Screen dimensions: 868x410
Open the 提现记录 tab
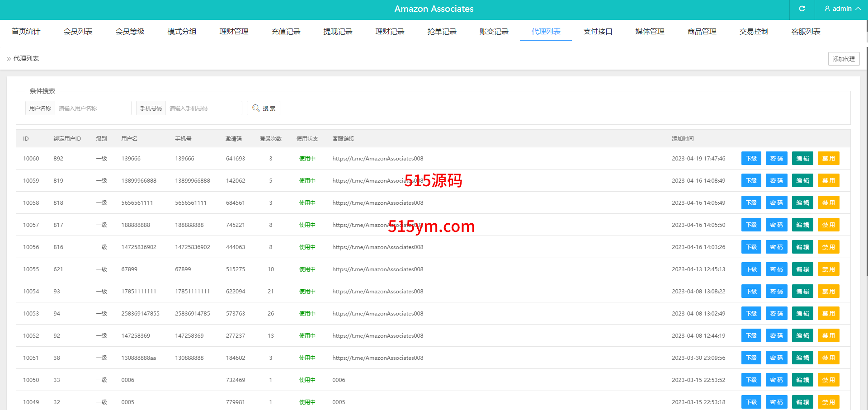pyautogui.click(x=338, y=31)
